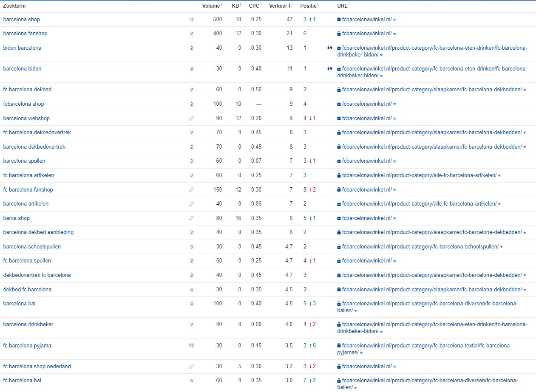Click the link icon beside fc barcelona fanshop

(191, 190)
